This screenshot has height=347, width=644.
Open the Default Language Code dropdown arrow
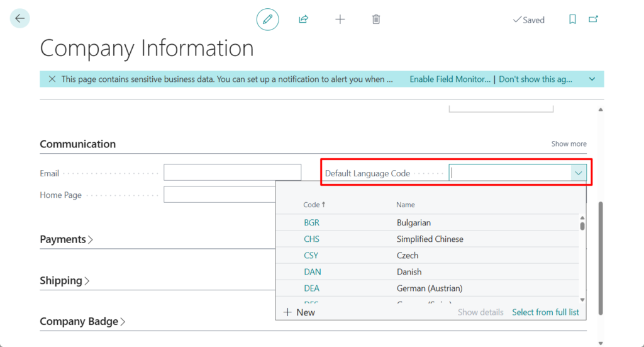tap(578, 173)
